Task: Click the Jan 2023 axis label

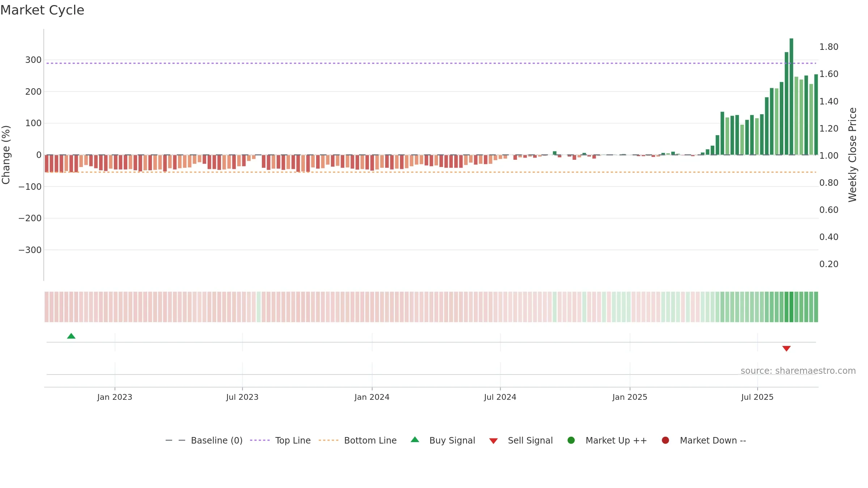Action: [115, 397]
